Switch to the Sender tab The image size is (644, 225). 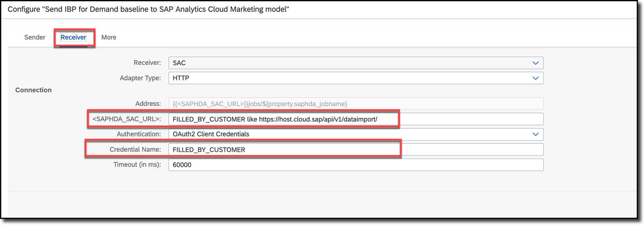(35, 37)
